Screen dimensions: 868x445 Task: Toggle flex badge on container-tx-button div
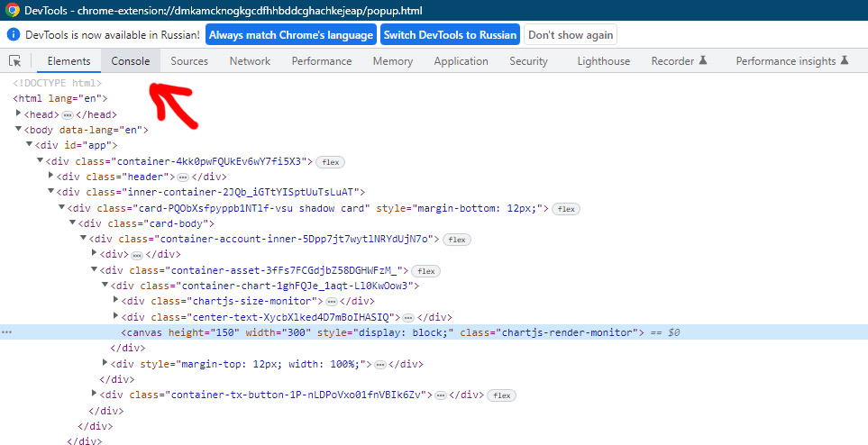502,395
